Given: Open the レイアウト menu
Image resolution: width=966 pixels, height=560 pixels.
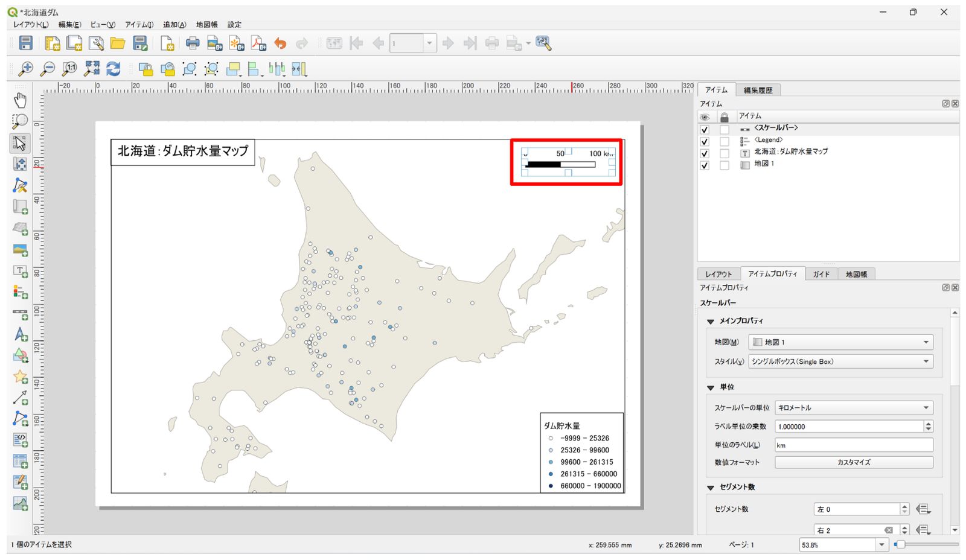Looking at the screenshot, I should (x=31, y=25).
